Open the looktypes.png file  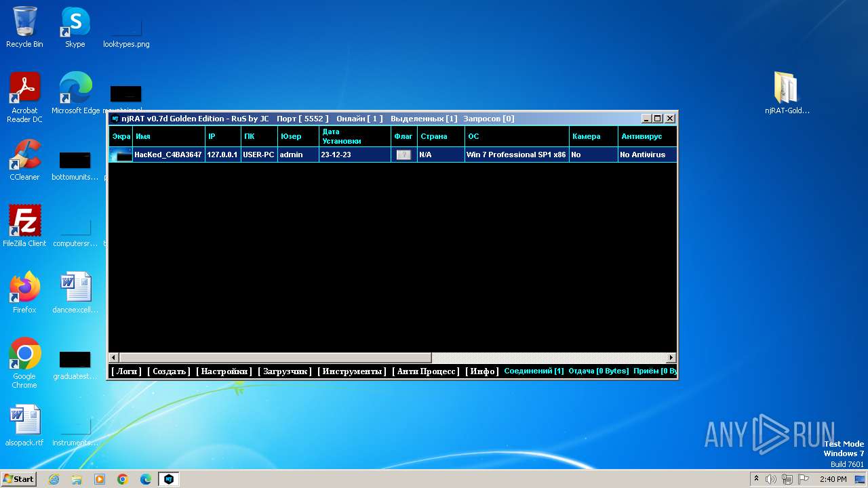(126, 32)
